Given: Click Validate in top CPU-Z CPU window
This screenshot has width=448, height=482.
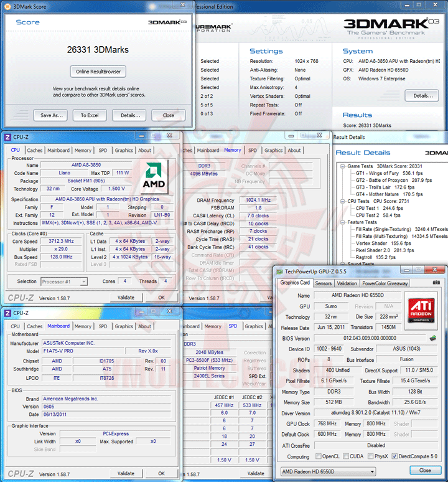Looking at the screenshot, I should click(126, 298).
